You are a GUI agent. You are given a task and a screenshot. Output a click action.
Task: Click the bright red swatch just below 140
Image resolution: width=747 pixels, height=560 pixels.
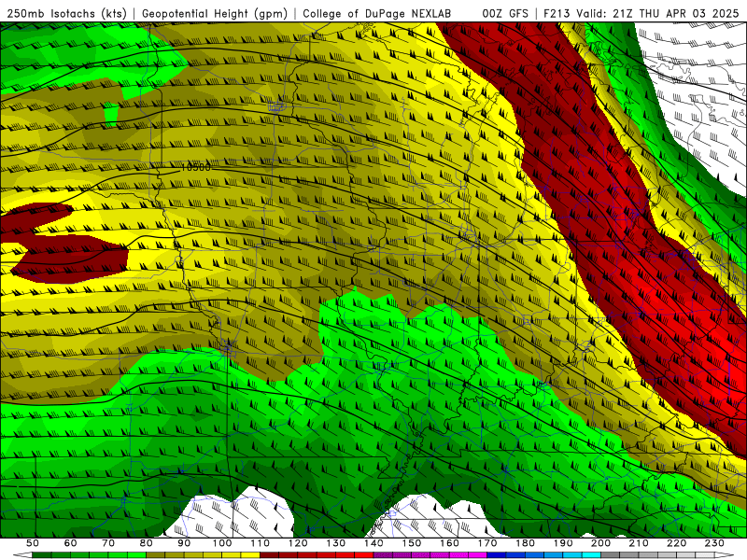[364, 555]
